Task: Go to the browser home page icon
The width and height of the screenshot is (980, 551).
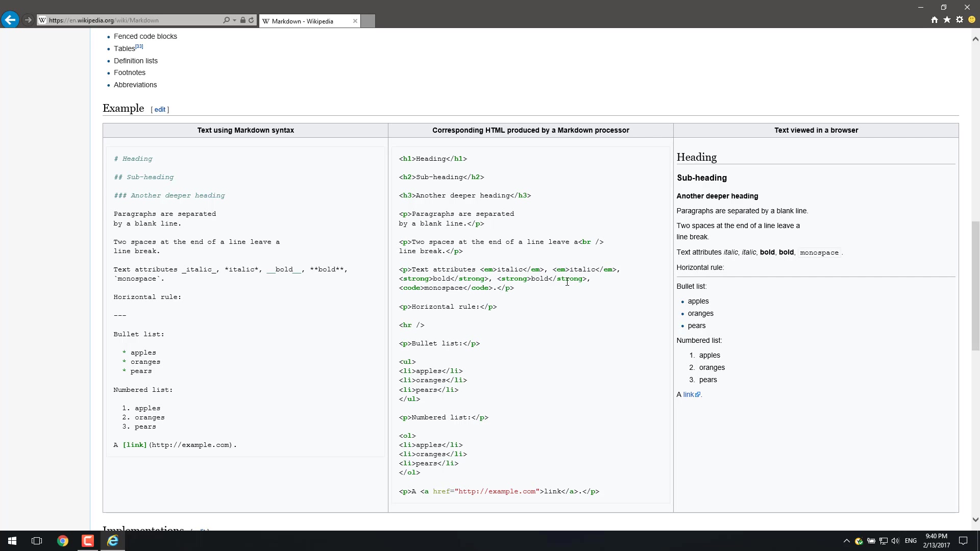Action: click(934, 20)
